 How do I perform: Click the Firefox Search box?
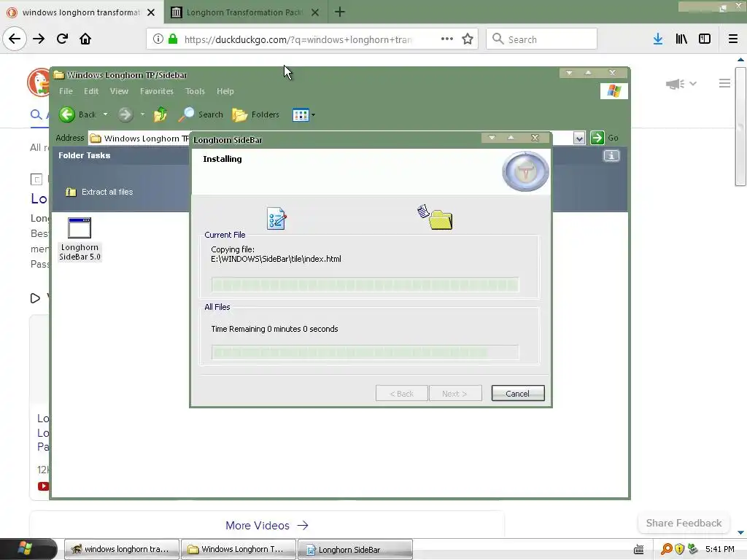[x=542, y=39]
